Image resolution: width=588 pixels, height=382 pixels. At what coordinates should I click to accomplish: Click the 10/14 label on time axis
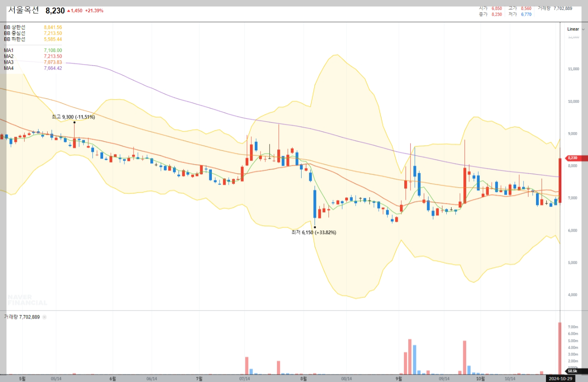tap(511, 379)
